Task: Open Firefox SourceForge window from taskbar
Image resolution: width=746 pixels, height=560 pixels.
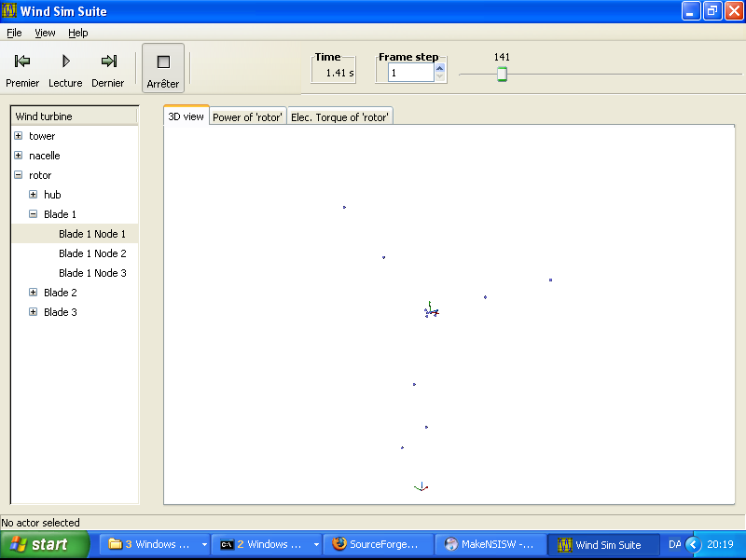Action: click(379, 544)
